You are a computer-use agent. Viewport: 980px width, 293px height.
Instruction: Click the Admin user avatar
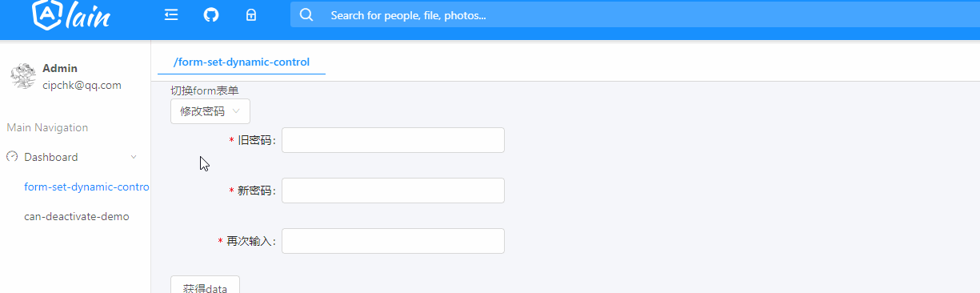(x=22, y=76)
